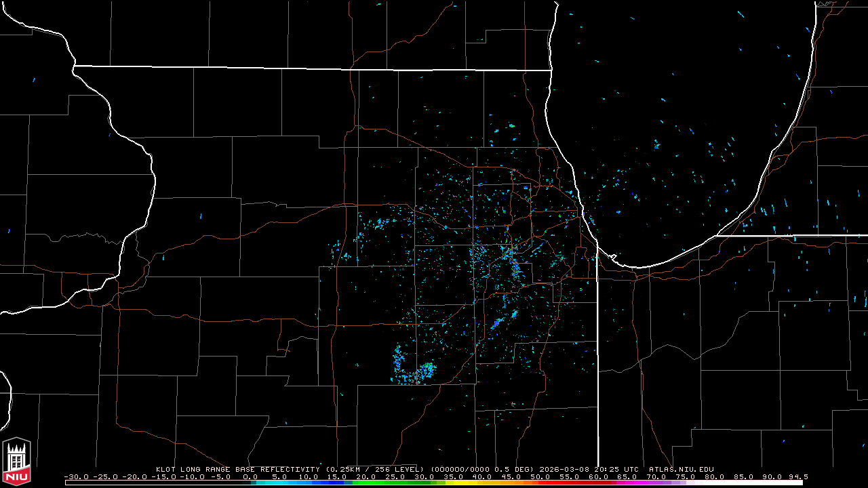Select the 65.0 scale label
The width and height of the screenshot is (868, 488).
[627, 476]
